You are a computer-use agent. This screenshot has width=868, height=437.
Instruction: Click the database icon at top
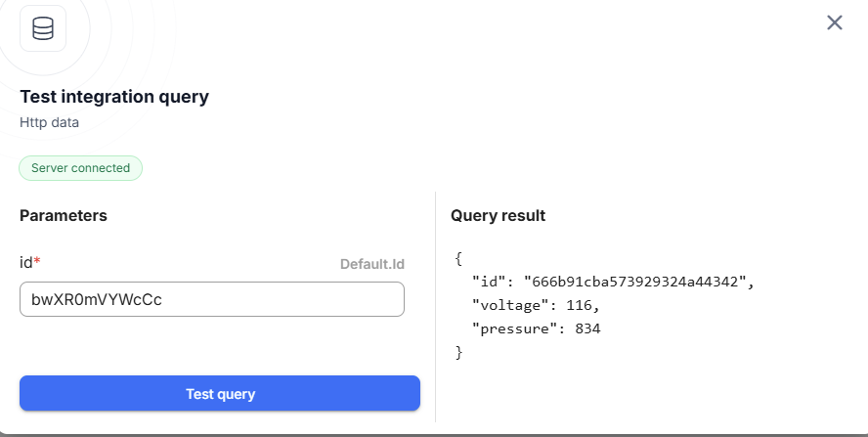coord(43,28)
